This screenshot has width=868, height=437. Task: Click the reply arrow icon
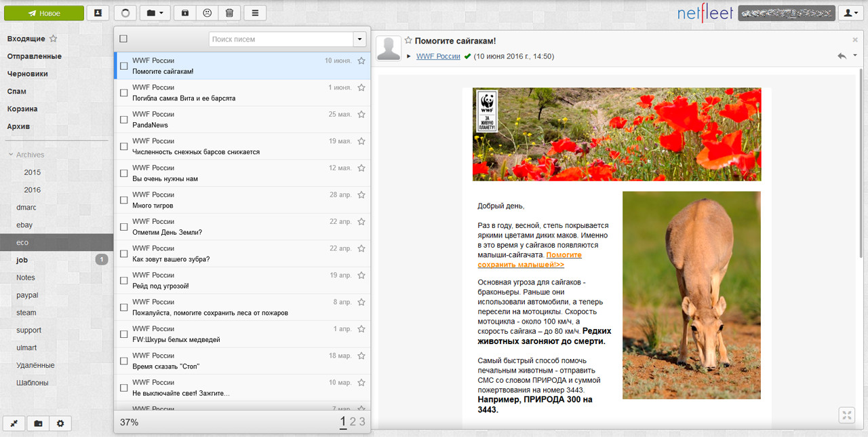point(842,56)
